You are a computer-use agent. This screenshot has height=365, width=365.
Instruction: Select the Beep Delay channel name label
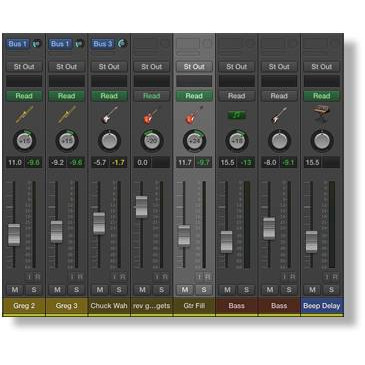[322, 306]
